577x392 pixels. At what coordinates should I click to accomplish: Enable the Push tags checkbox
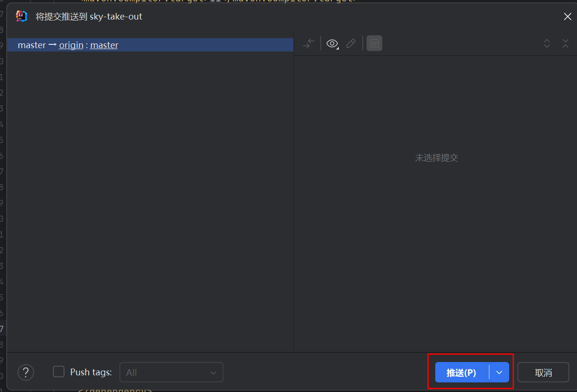point(59,371)
